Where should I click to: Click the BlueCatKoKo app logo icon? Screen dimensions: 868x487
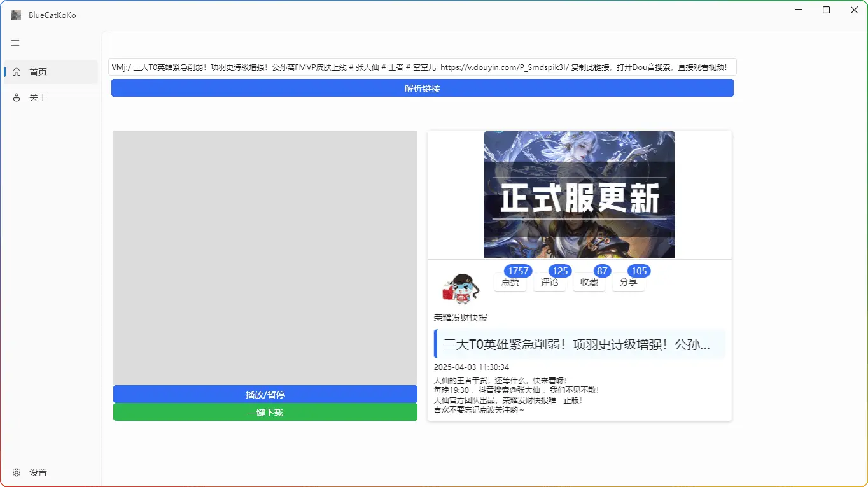tap(16, 15)
